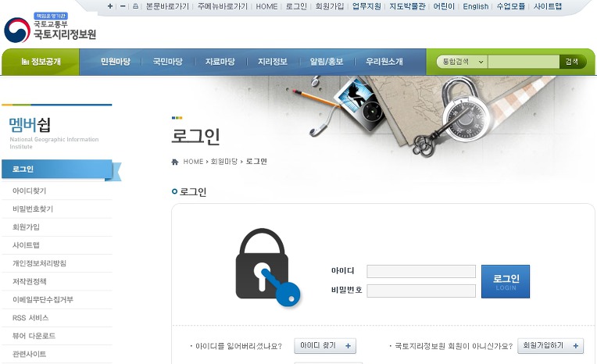Click the search text box in header
The image size is (597, 364).
pyautogui.click(x=524, y=62)
